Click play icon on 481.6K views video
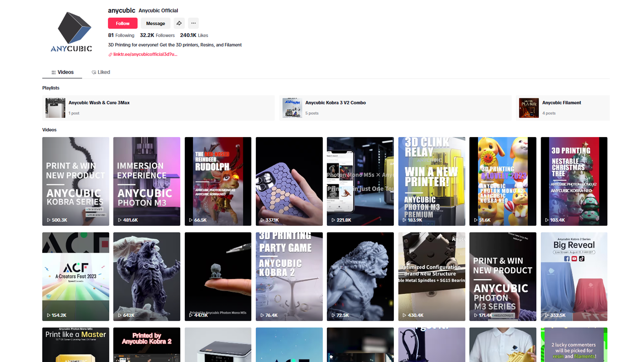The image size is (644, 362). click(120, 220)
